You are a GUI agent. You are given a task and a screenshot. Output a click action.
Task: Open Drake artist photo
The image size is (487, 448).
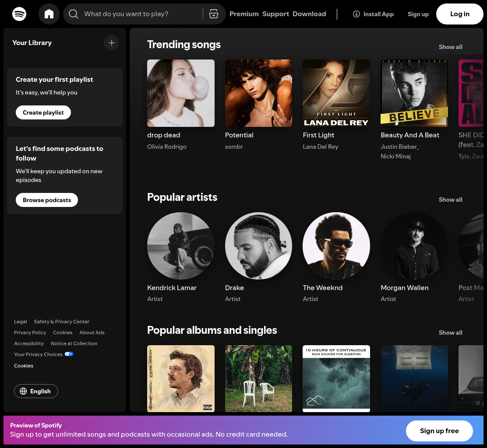tap(258, 246)
